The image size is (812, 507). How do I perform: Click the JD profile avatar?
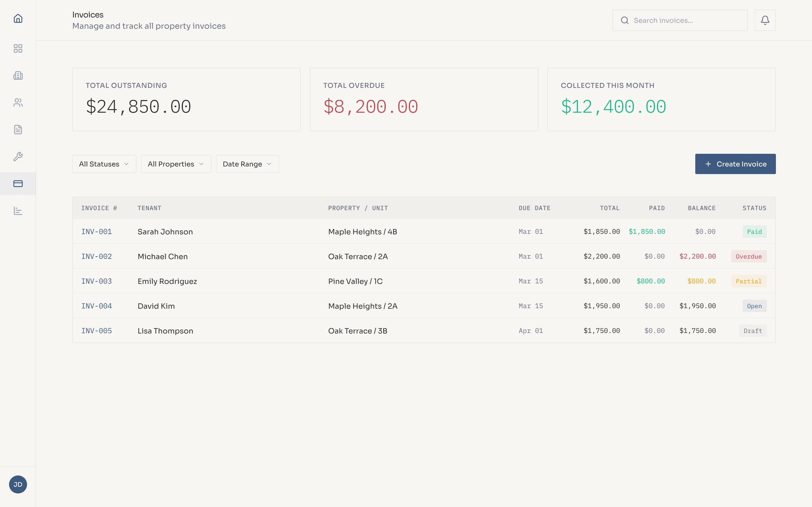pyautogui.click(x=18, y=484)
